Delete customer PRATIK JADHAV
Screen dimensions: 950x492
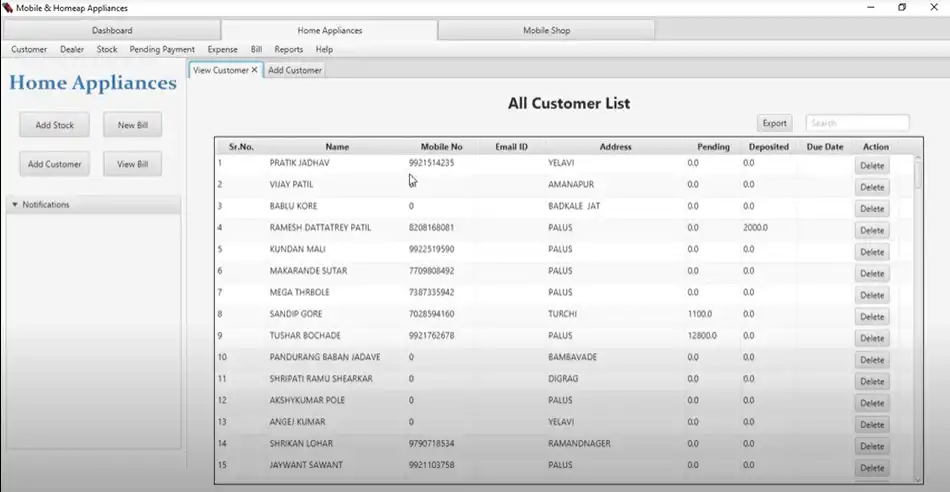pyautogui.click(x=872, y=166)
